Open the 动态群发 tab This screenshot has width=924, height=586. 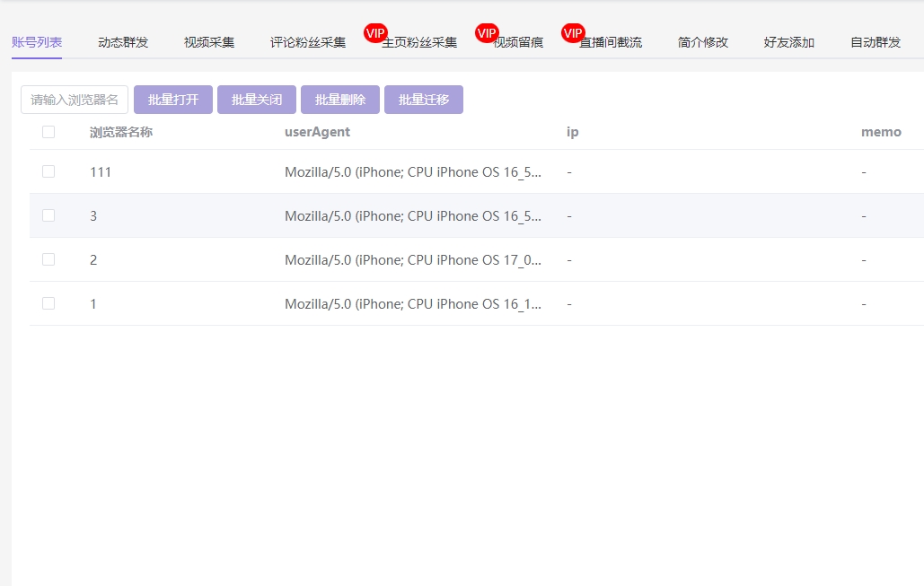click(123, 42)
